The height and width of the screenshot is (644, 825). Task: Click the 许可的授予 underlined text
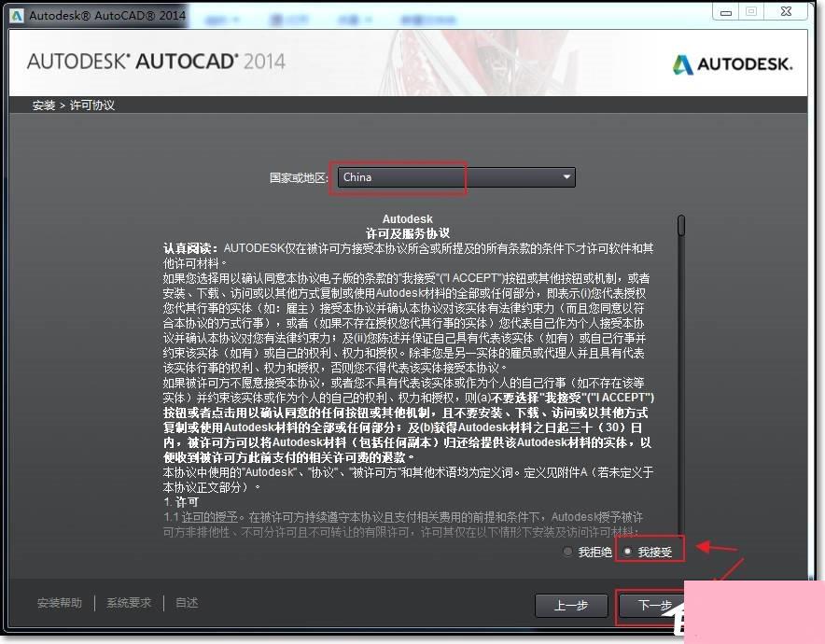point(209,517)
